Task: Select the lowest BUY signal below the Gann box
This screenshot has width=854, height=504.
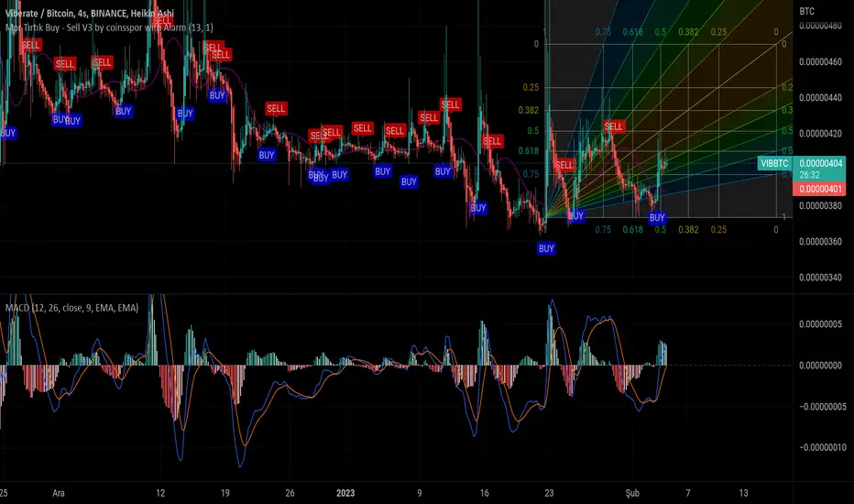Action: tap(546, 249)
